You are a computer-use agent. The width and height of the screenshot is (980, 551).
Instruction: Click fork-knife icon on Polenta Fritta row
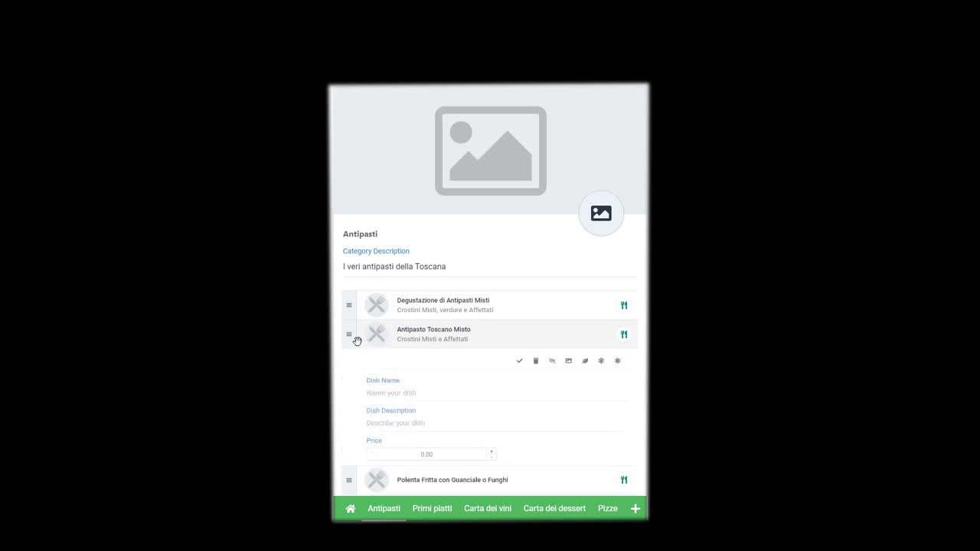point(624,480)
